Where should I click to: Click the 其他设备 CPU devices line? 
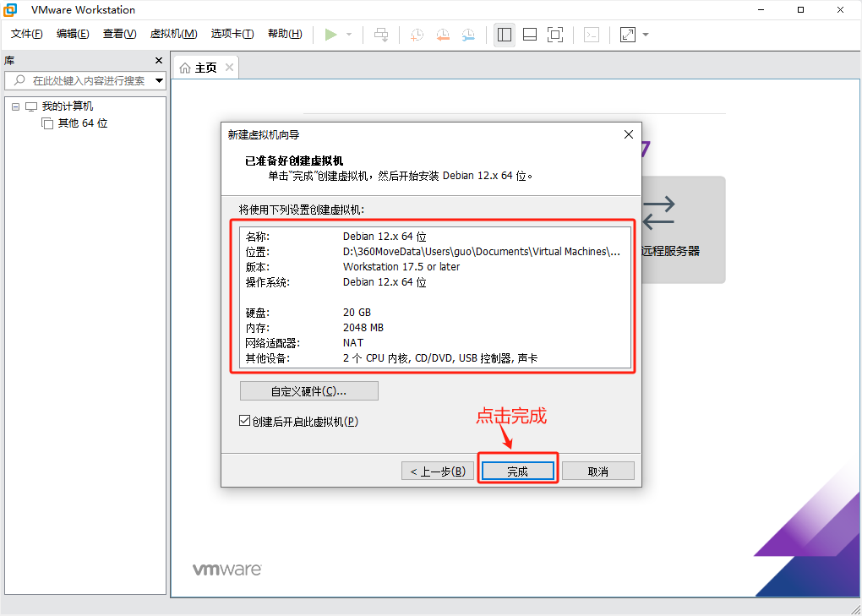pyautogui.click(x=440, y=358)
